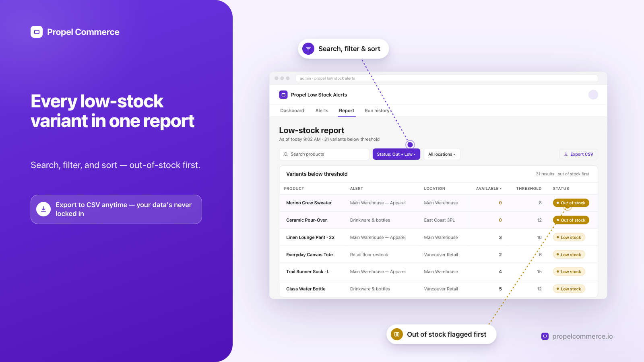Click the Out of stock badge for Ceramic Pour-Over

(x=571, y=220)
